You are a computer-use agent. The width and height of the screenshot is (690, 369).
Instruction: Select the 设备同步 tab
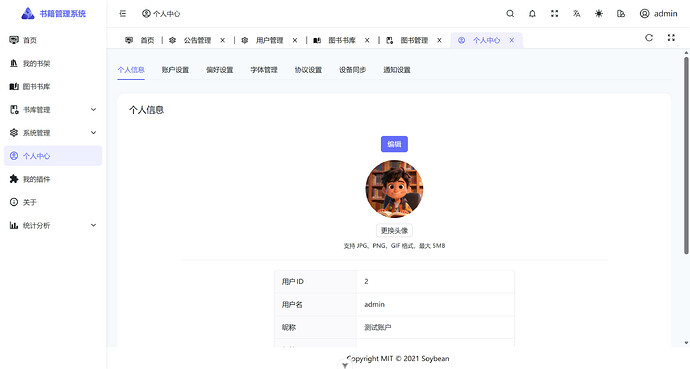pos(352,70)
